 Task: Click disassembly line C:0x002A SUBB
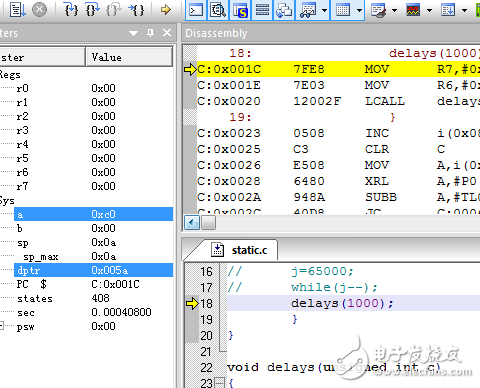pos(338,197)
